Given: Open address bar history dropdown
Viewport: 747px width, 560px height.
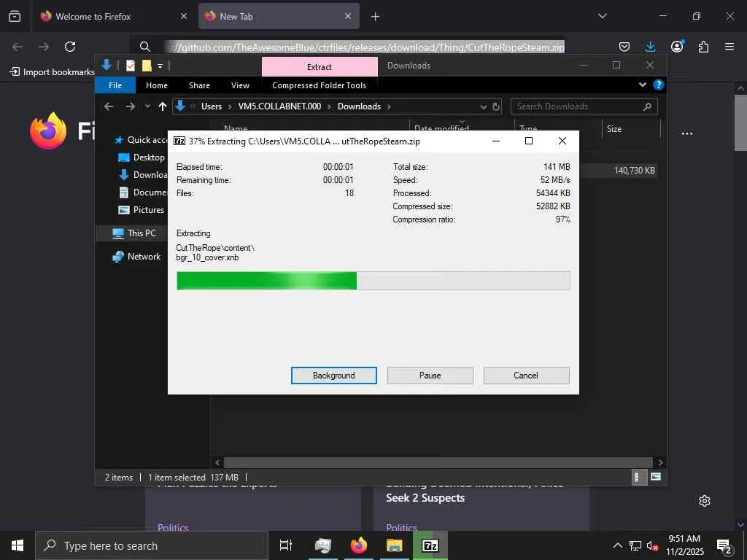Looking at the screenshot, I should point(483,106).
